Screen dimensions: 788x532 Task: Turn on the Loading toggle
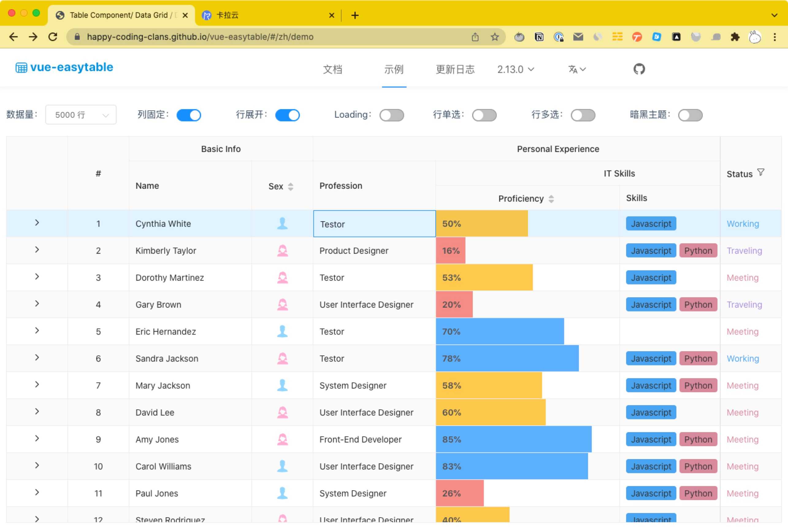click(392, 115)
